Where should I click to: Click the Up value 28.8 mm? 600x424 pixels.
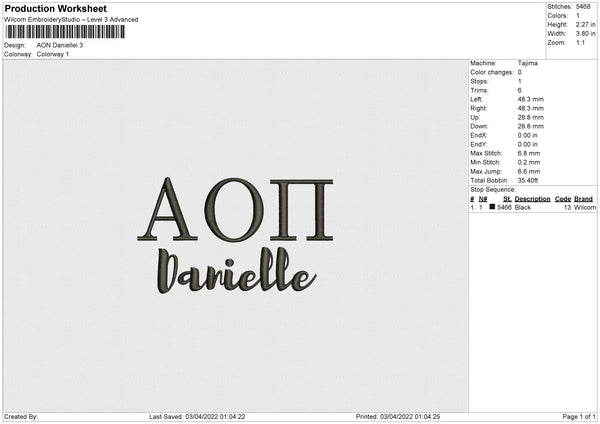[531, 117]
